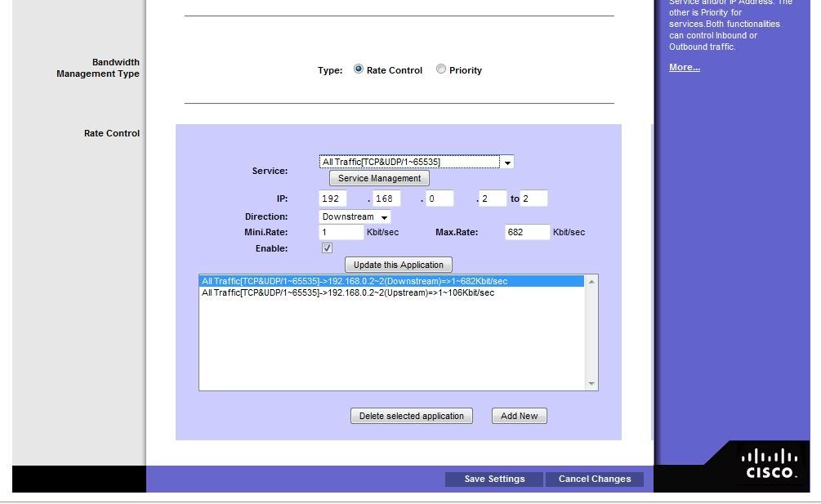This screenshot has height=504, width=821.
Task: Select the Upstream 1~106Kbit/sec list entry
Action: tap(348, 292)
